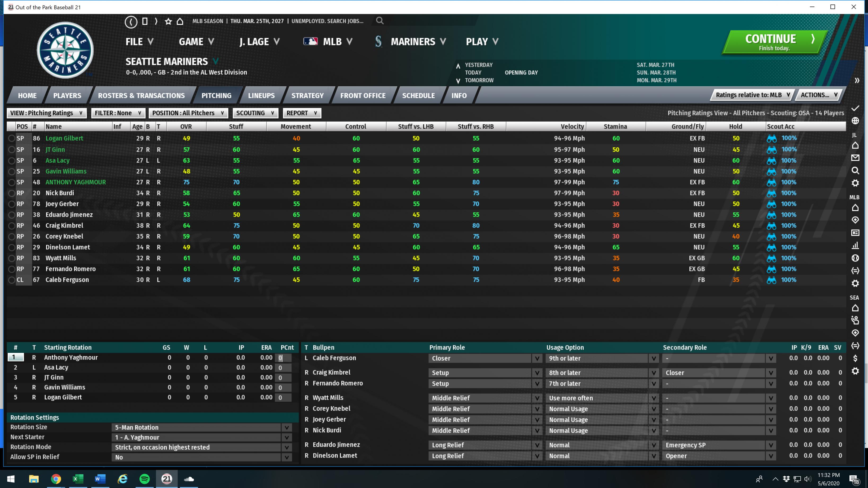Select the radio circle for Anthony Yaghmour
The image size is (868, 488).
pos(12,182)
